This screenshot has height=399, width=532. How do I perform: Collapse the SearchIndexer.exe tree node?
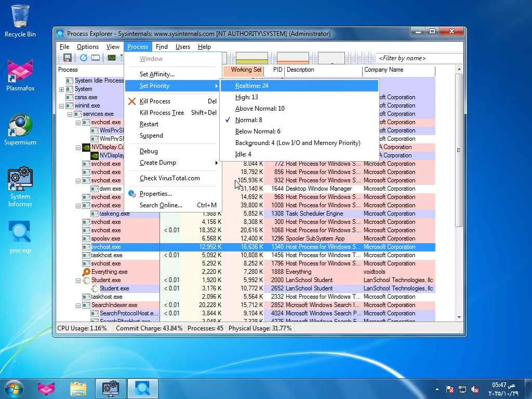point(78,305)
